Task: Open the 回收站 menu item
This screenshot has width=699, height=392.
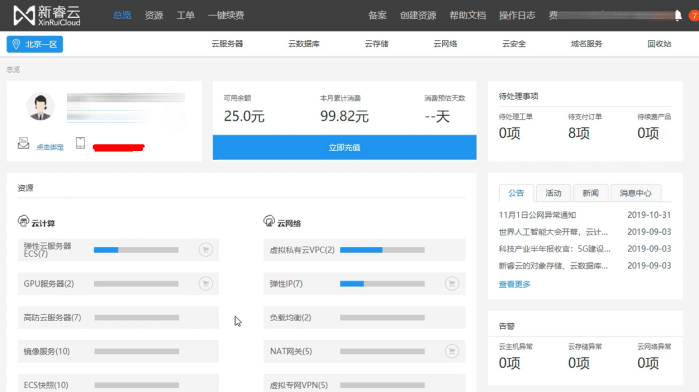Action: click(x=659, y=44)
